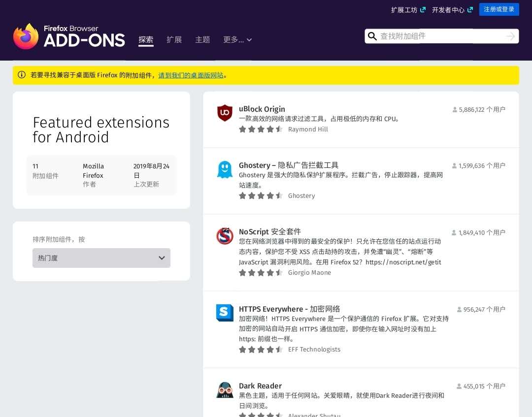The height and width of the screenshot is (417, 532).
Task: Click the 注册或登录 button
Action: click(499, 9)
